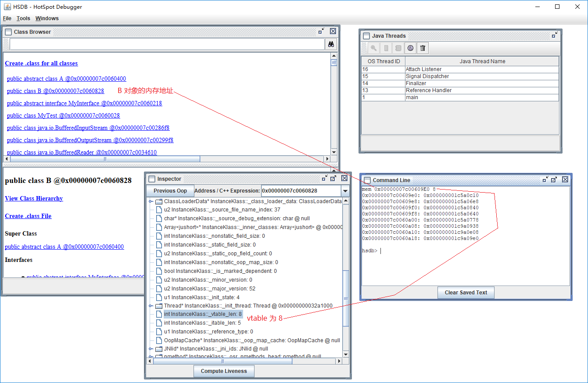This screenshot has width=588, height=383.
Task: Iconify the Class Browser window
Action: coord(322,31)
